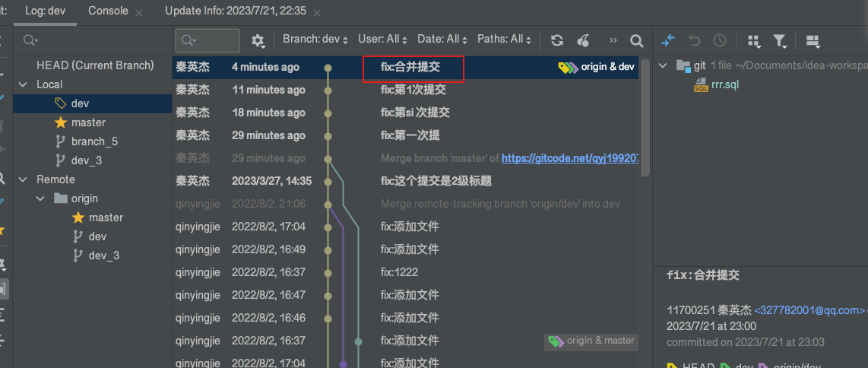Open the Branch: dev filter dropdown
868x368 pixels.
coord(315,40)
